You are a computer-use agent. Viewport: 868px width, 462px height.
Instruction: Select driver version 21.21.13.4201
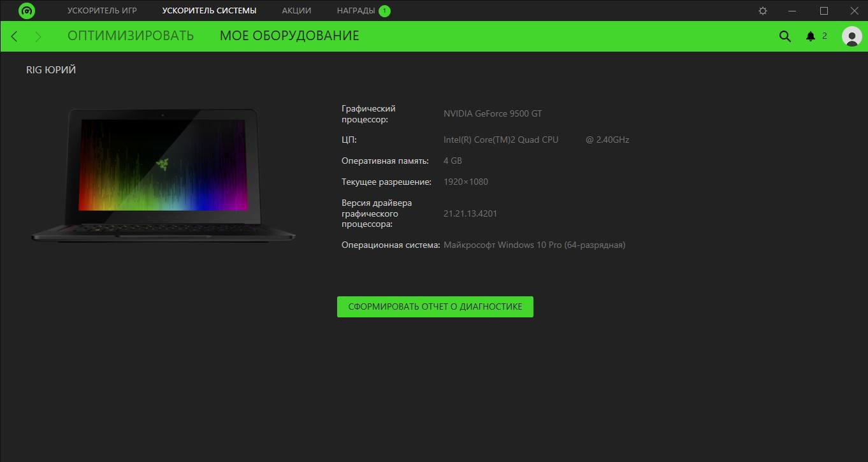[x=470, y=213]
